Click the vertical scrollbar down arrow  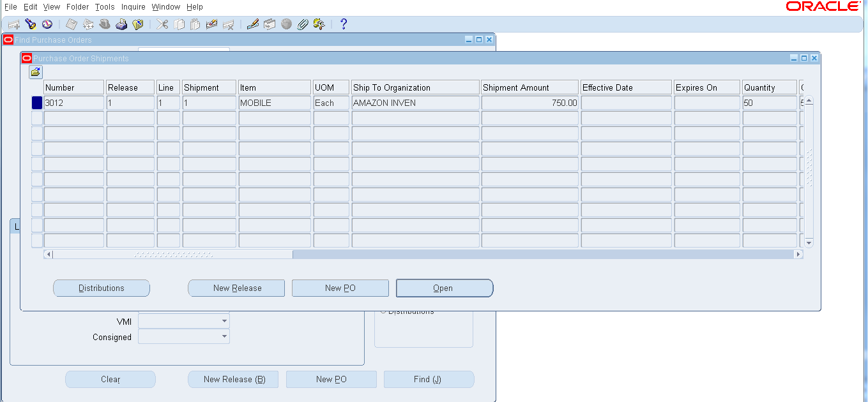pos(809,243)
